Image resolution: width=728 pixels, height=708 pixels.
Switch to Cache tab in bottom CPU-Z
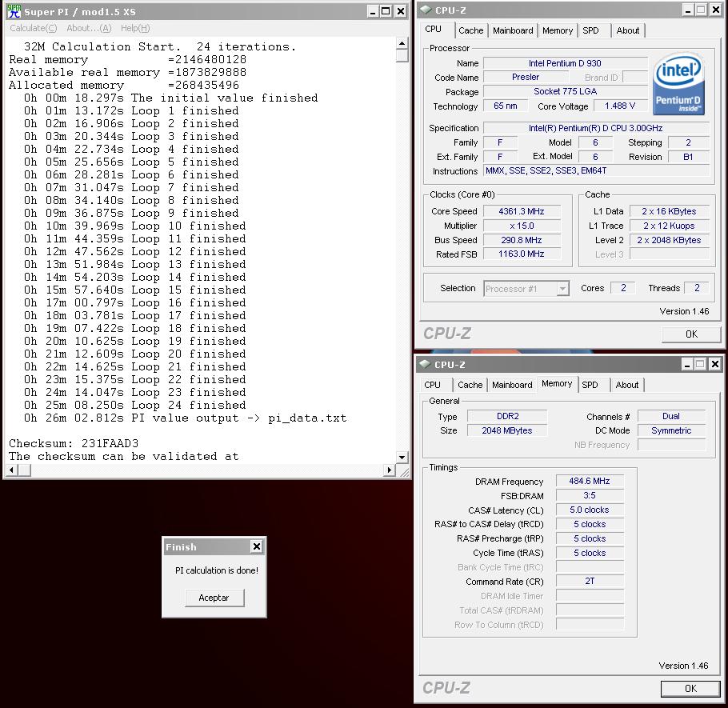point(470,385)
